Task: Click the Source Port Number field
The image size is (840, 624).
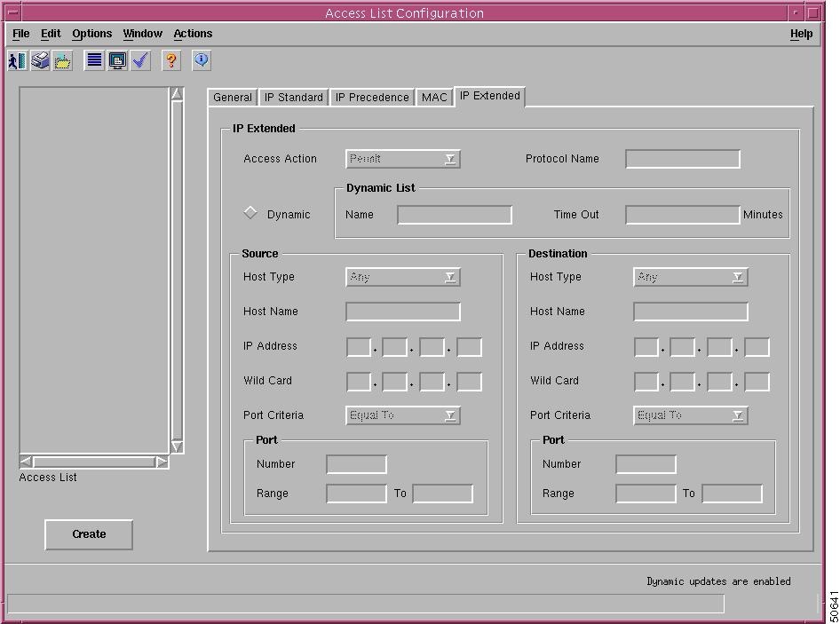Action: 356,464
